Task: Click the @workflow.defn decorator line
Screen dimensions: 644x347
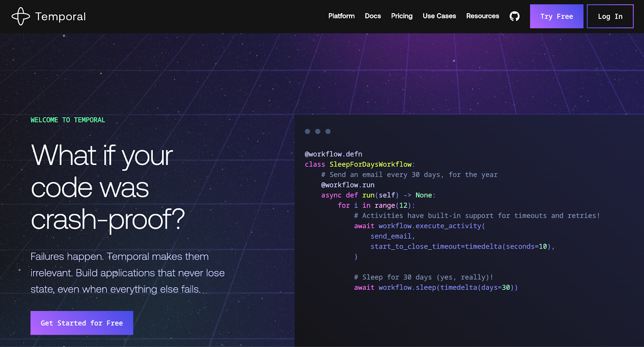Action: tap(333, 154)
